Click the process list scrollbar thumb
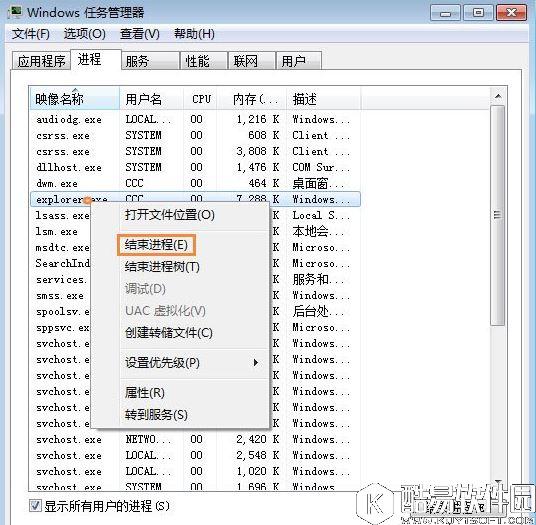The image size is (536, 525). pos(498,215)
